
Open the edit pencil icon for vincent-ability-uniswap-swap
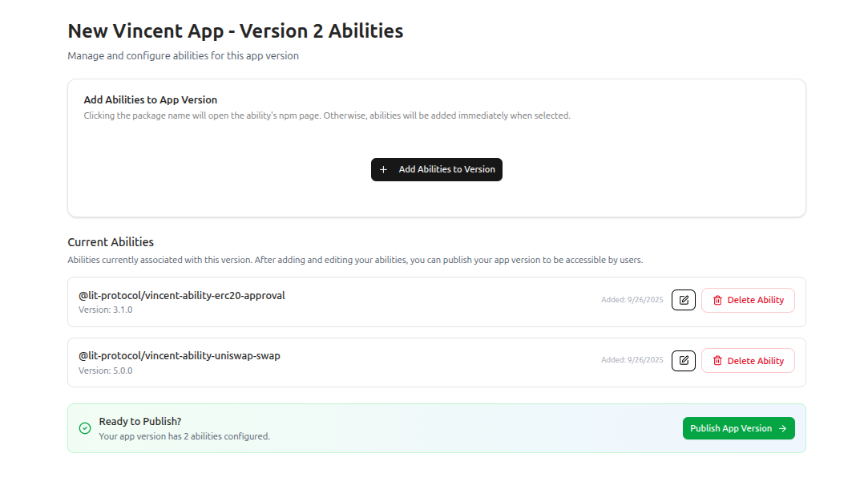683,360
